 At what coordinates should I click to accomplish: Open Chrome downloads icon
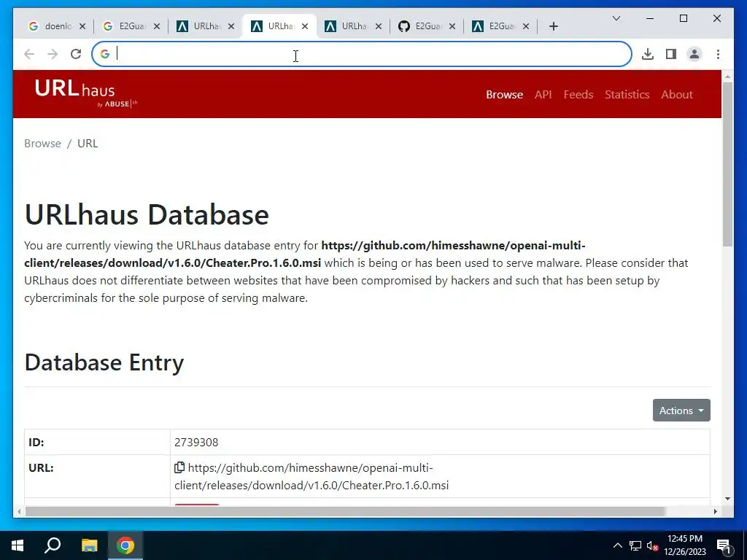pyautogui.click(x=648, y=54)
